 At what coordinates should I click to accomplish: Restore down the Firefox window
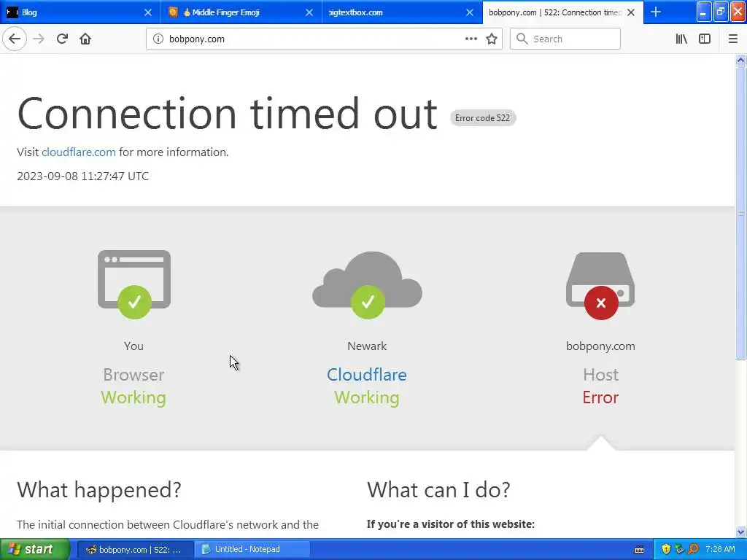pyautogui.click(x=721, y=12)
